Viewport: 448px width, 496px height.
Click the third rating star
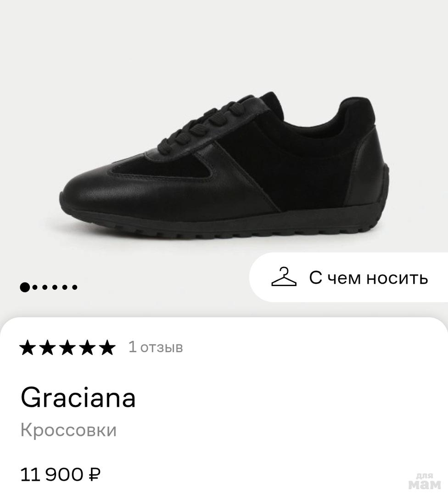tap(67, 347)
